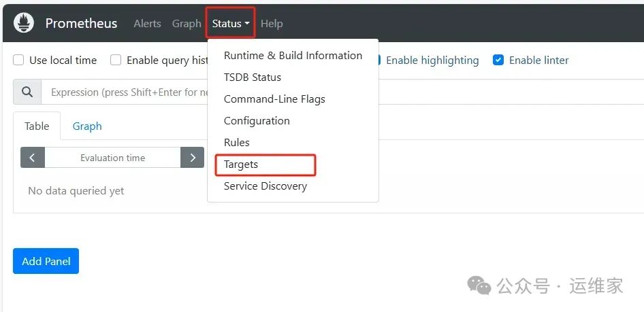Viewport: 644px width, 312px height.
Task: Click the Prometheus flame logo icon
Action: tap(25, 23)
